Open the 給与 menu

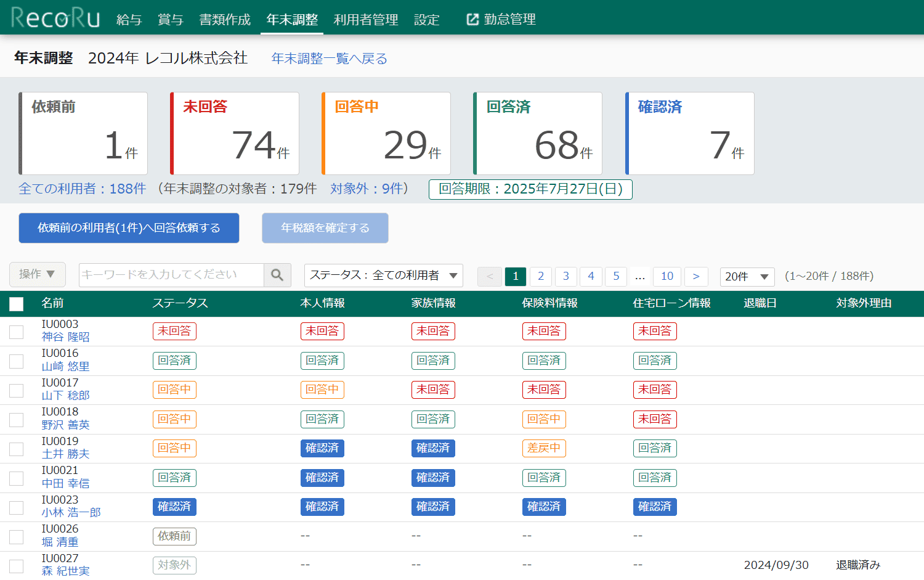point(129,20)
